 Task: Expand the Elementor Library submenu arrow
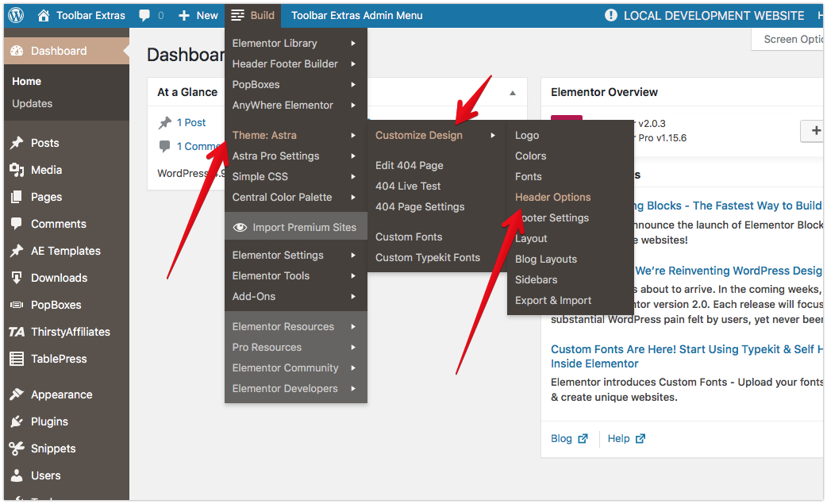click(x=353, y=43)
